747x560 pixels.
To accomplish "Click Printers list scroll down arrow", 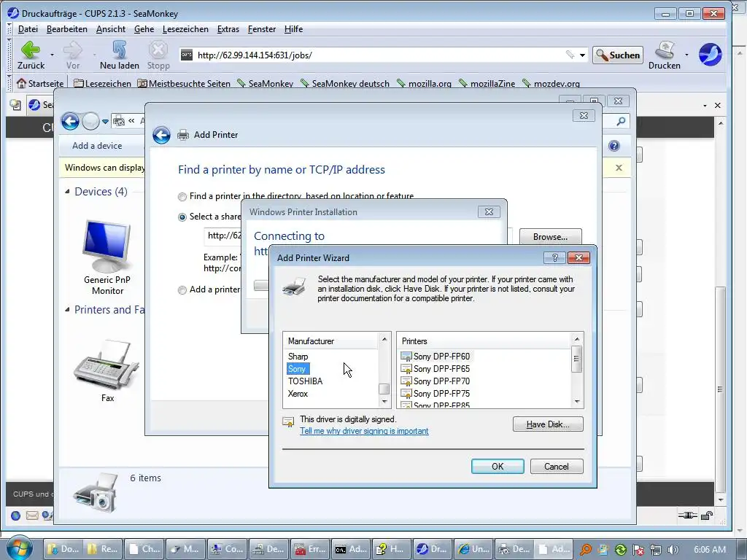I will (577, 402).
